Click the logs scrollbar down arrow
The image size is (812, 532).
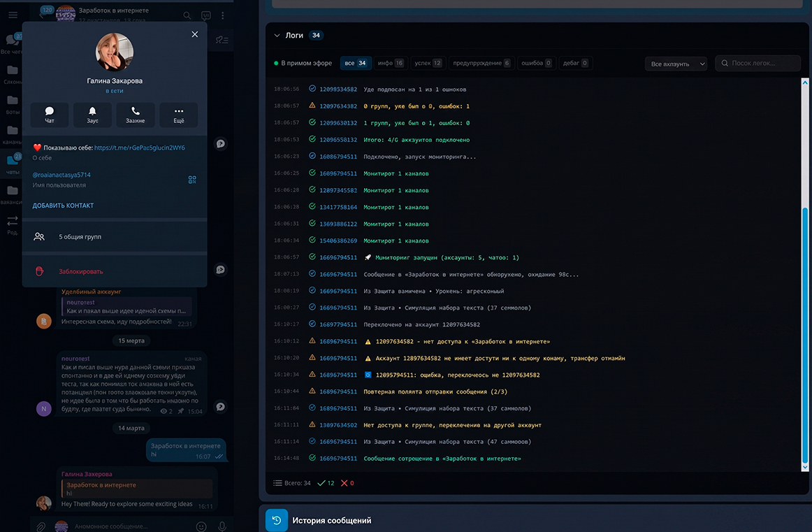(805, 467)
